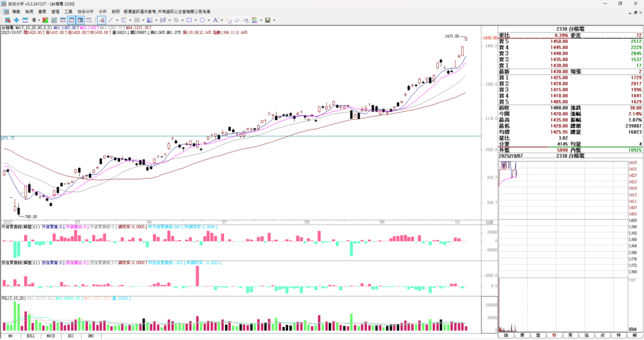The width and height of the screenshot is (644, 340).
Task: Select the ellipse shape tool
Action: coord(203,20)
